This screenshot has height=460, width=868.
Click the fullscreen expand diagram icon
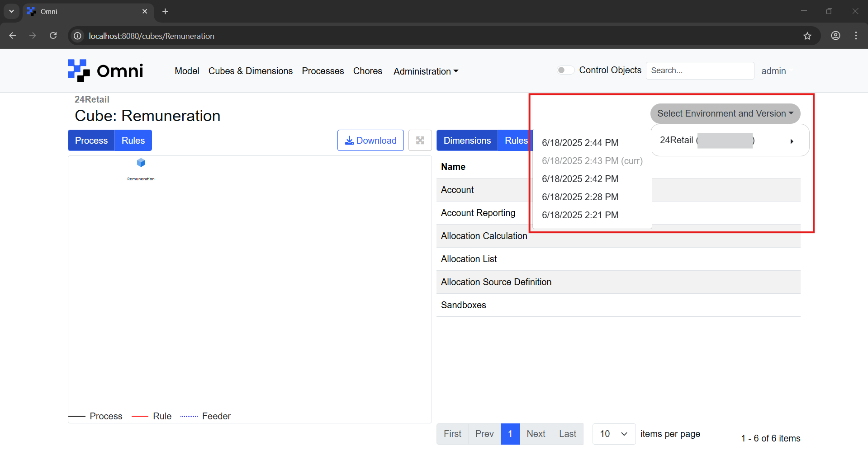pos(420,141)
